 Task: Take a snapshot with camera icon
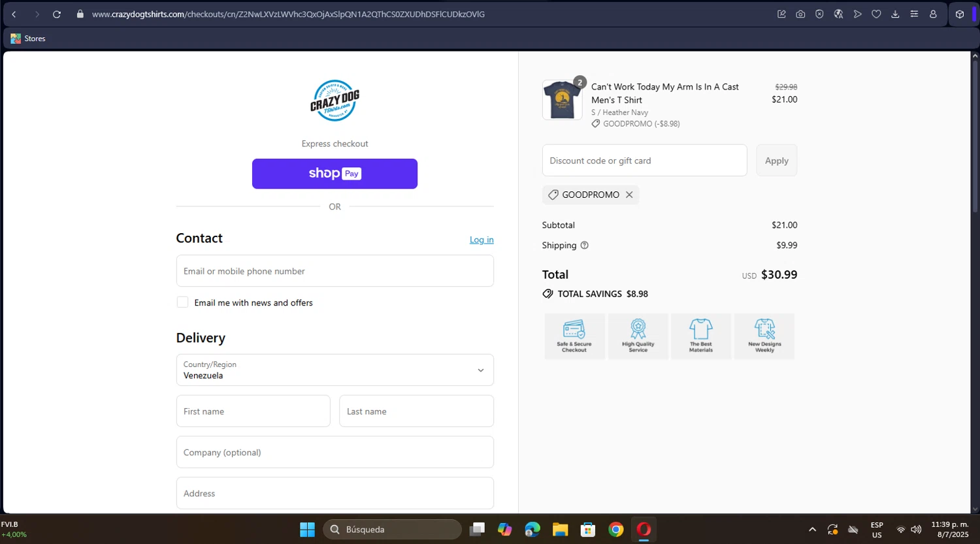(x=800, y=14)
